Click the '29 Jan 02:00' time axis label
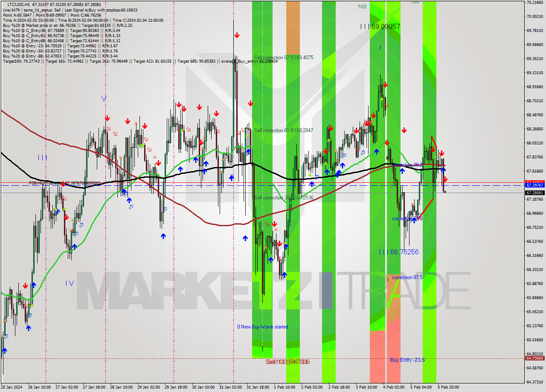The height and width of the screenshot is (392, 546). tap(149, 387)
